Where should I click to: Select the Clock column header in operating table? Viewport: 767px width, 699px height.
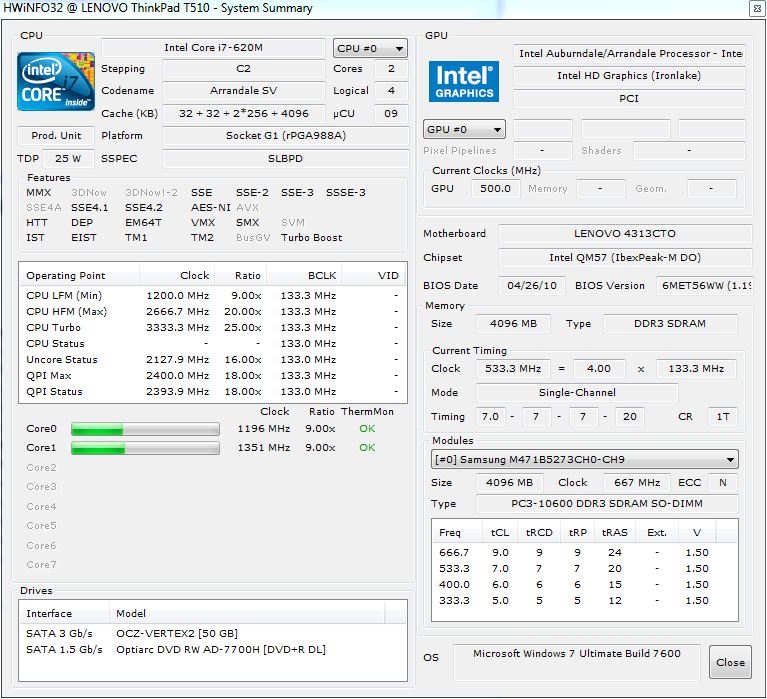[x=177, y=275]
